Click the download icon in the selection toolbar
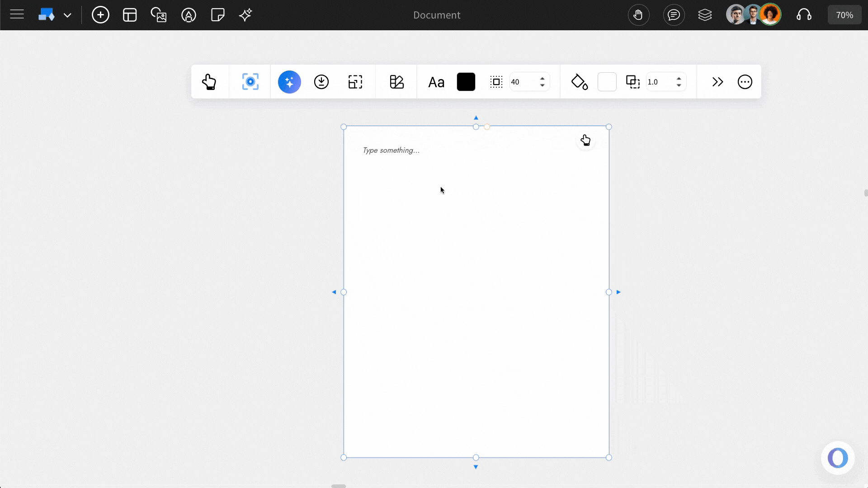The height and width of the screenshot is (488, 868). pyautogui.click(x=321, y=82)
